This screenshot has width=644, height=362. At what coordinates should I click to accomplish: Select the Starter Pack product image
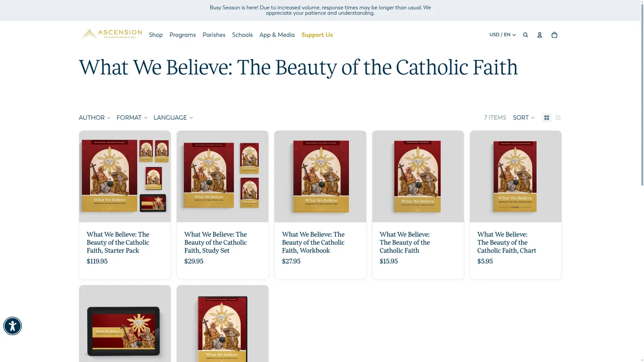(125, 177)
